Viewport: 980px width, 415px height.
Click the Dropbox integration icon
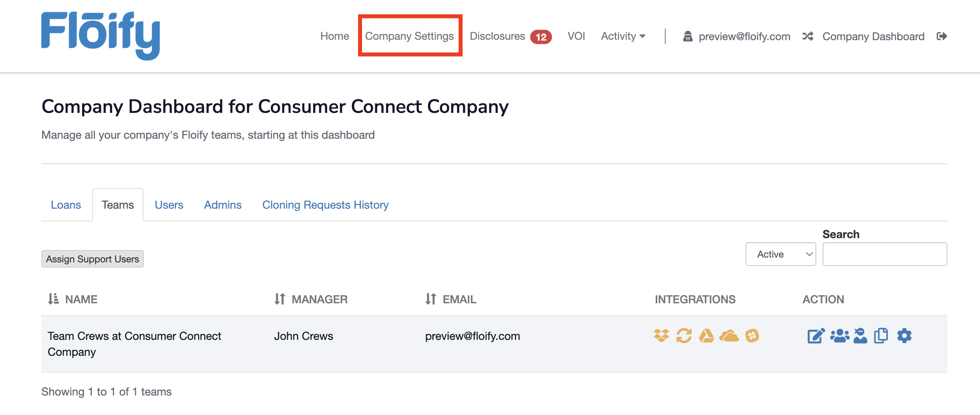pyautogui.click(x=661, y=336)
